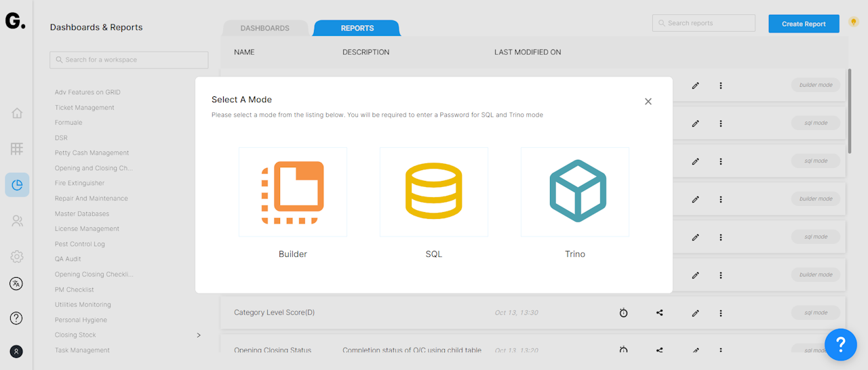Focus the Search for a workspace field
The width and height of the screenshot is (868, 370).
tap(129, 60)
